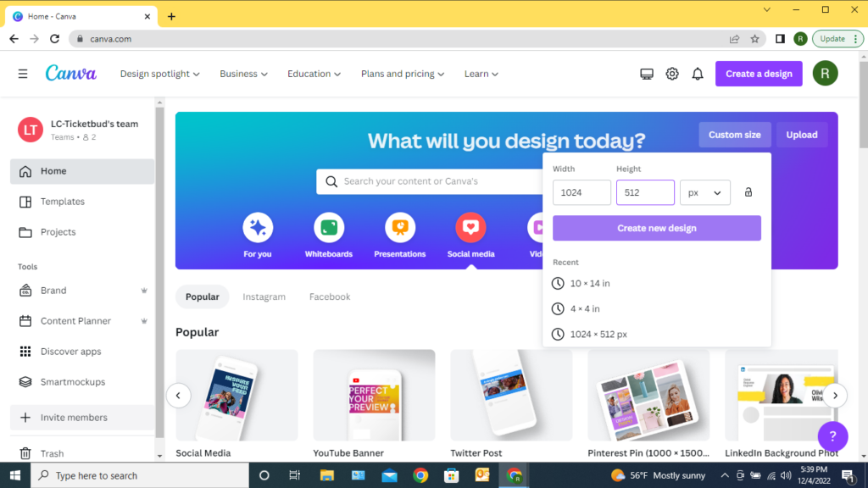Expand the Education menu
This screenshot has width=868, height=488.
pos(314,74)
